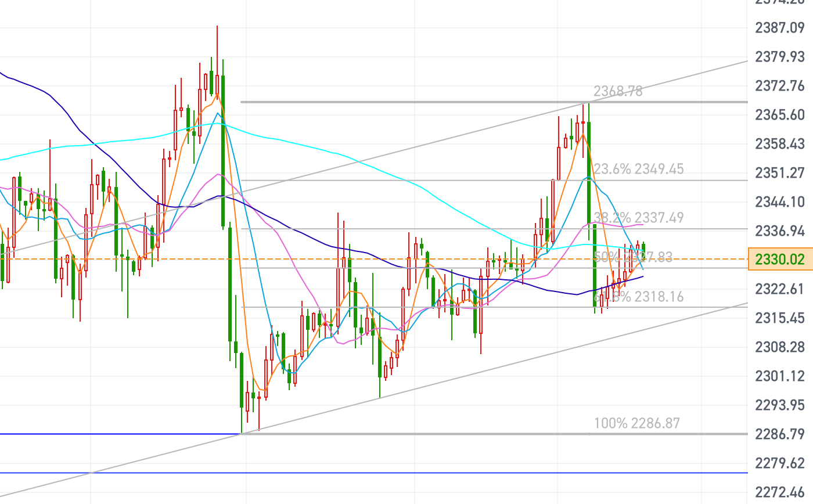
Task: Click the current price label 2330.02
Action: click(x=780, y=259)
